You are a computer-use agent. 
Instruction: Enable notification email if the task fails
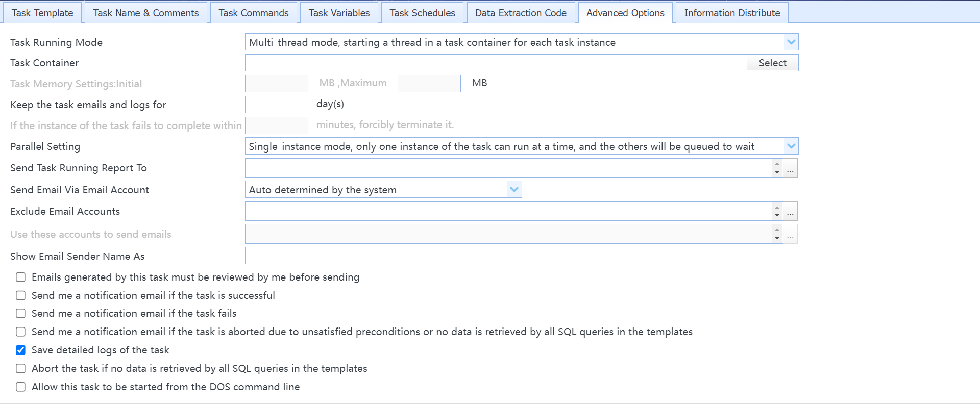[x=20, y=313]
